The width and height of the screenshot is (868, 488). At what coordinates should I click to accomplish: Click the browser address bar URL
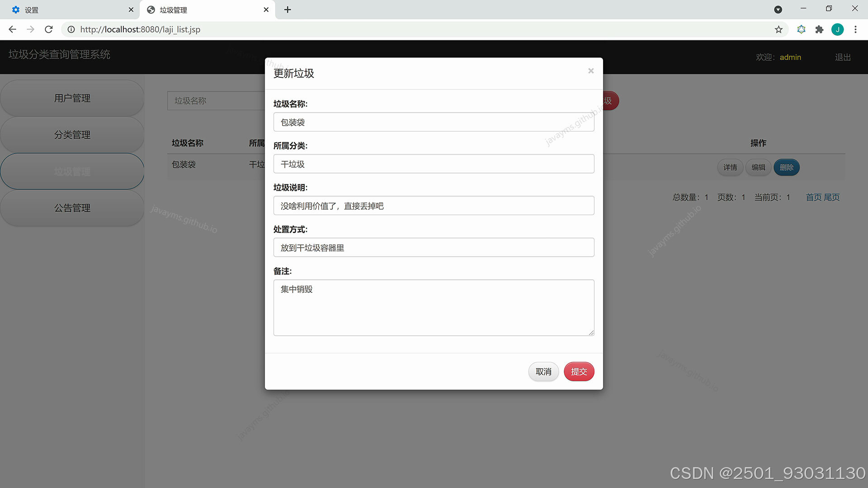coord(140,29)
